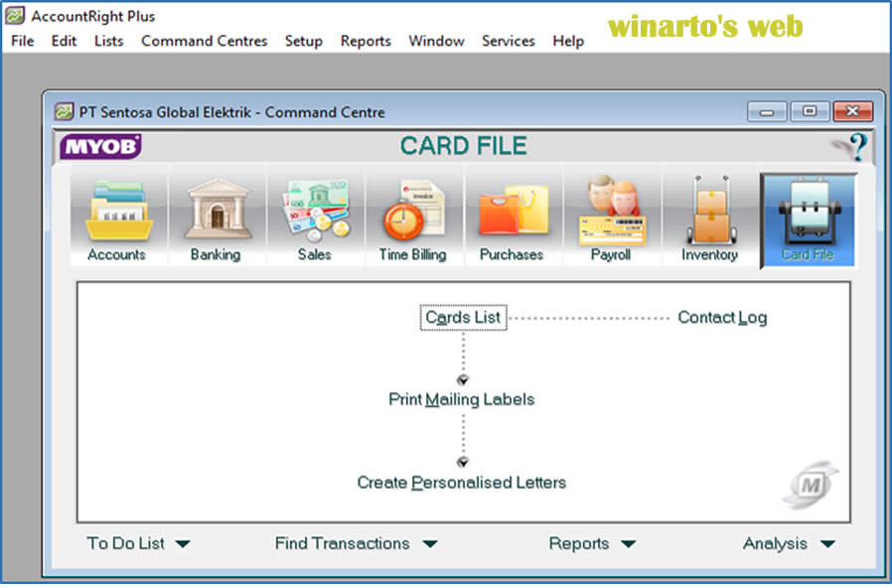Expand the To Do List dropdown
Viewport: 892px width, 588px height.
tap(138, 543)
